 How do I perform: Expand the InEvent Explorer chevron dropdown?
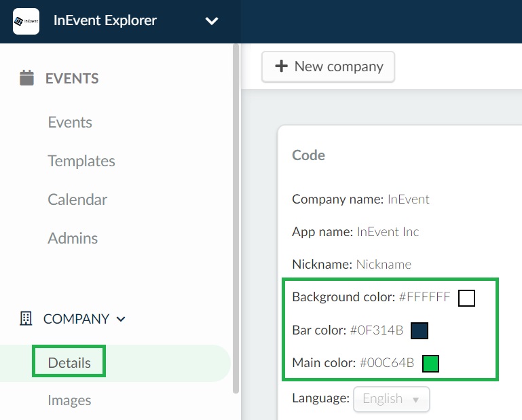[x=212, y=21]
